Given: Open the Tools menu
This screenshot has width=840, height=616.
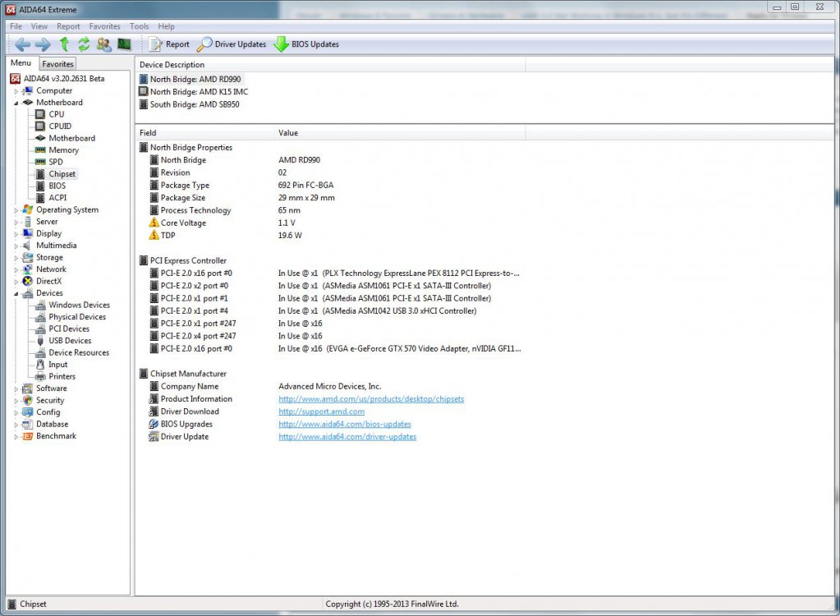Looking at the screenshot, I should [140, 26].
